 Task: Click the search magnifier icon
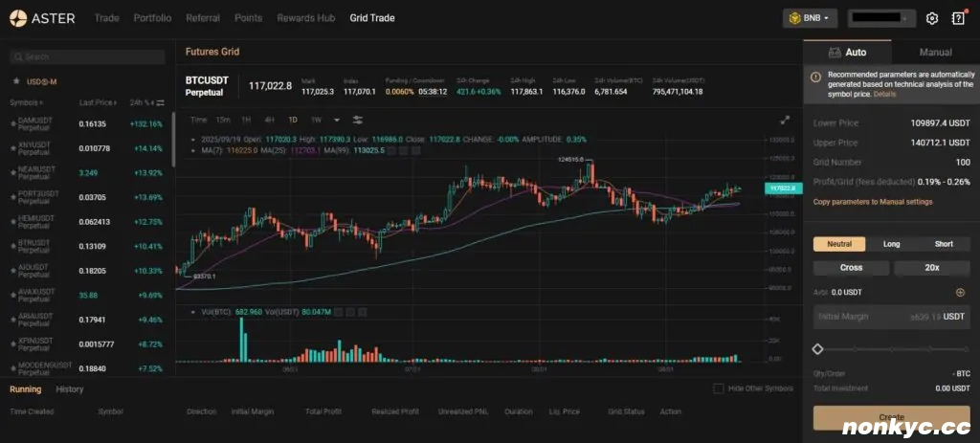pos(19,56)
